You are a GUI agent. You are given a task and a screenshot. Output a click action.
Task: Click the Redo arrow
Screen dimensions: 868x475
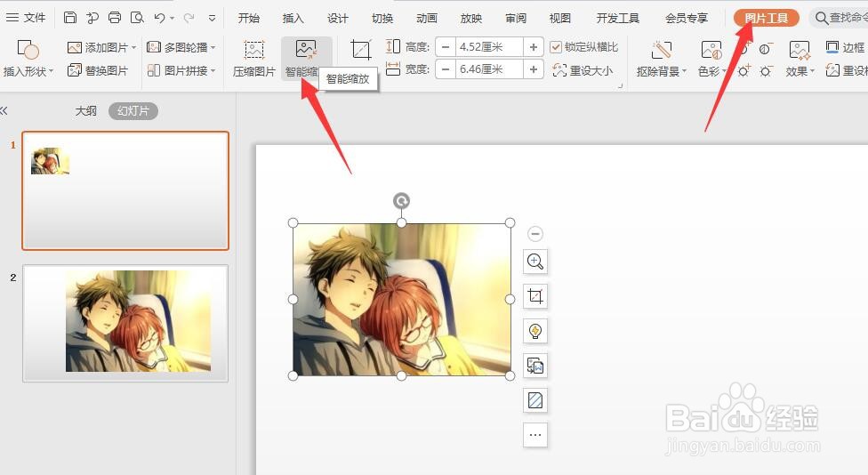click(x=189, y=18)
